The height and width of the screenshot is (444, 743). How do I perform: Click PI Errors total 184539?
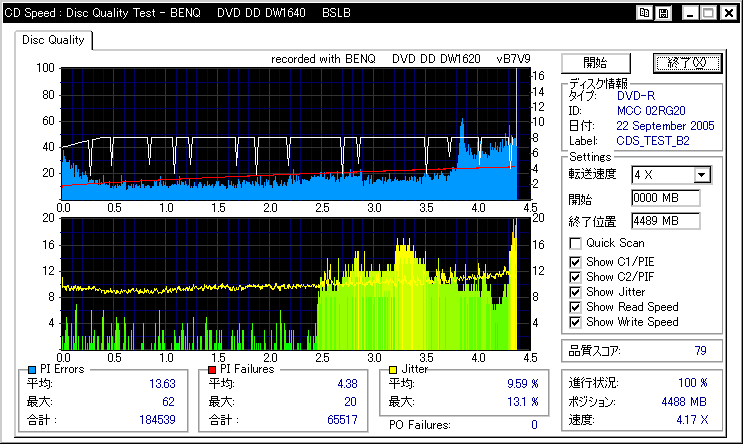pyautogui.click(x=157, y=420)
